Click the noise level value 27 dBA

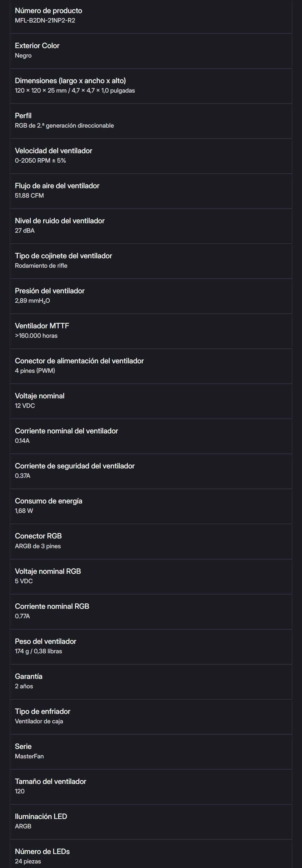click(25, 231)
